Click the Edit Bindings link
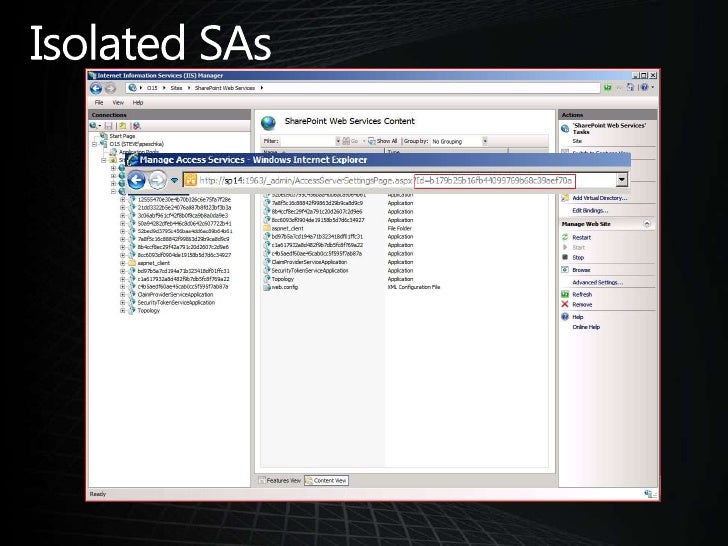Image resolution: width=728 pixels, height=546 pixels. tap(590, 210)
